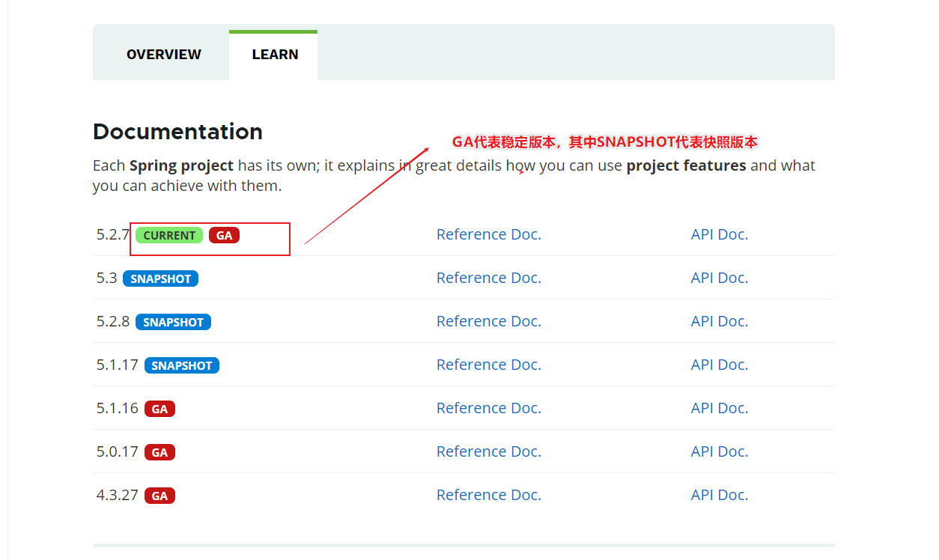This screenshot has height=560, width=939.
Task: Open Reference Doc. for 5.1.16 GA
Action: click(488, 408)
